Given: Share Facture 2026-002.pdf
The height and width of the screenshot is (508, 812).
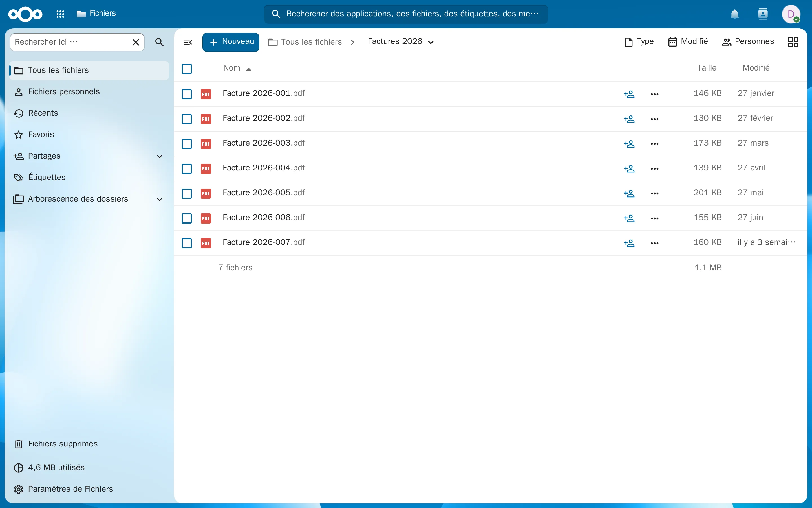Looking at the screenshot, I should [629, 119].
